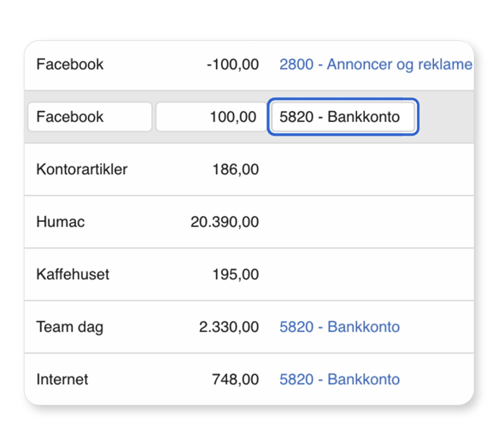
Task: Select the 186,00 amount on Kontorartikler row
Action: 236,169
